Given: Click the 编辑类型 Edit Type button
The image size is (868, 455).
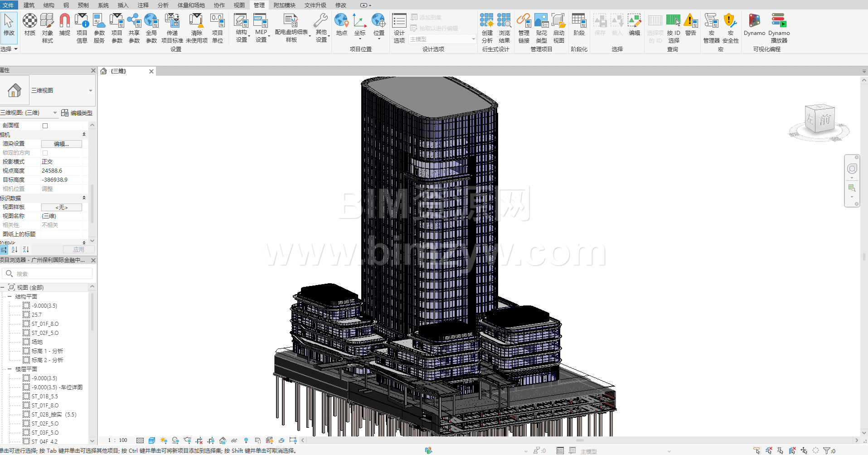Looking at the screenshot, I should [77, 113].
